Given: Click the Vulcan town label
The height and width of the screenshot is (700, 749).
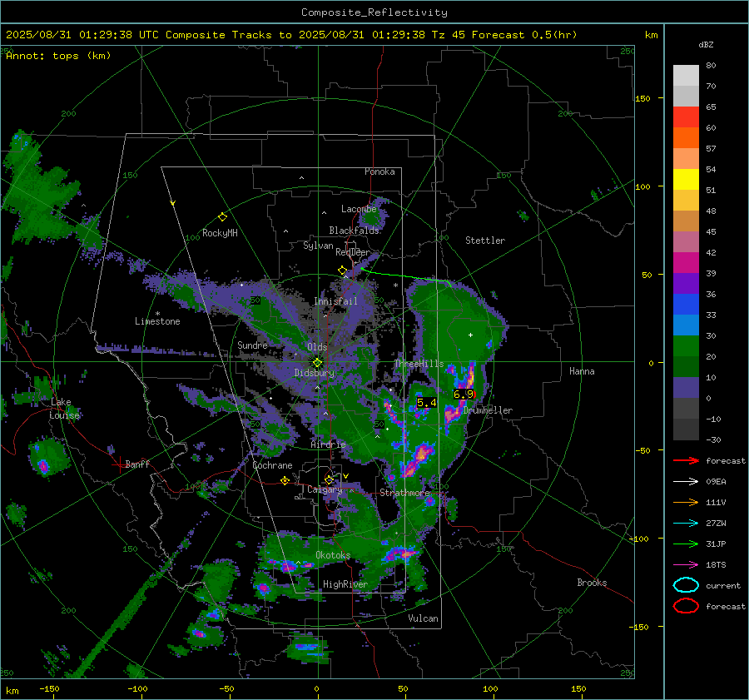Looking at the screenshot, I should 424,618.
